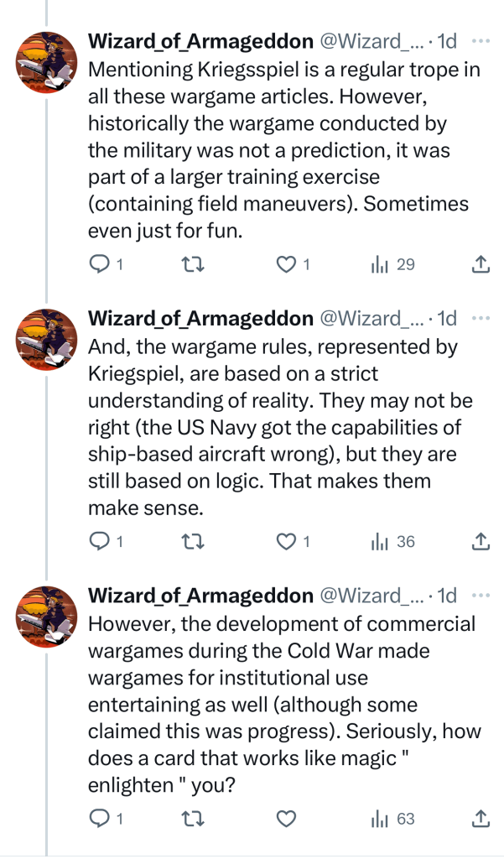
Task: Click the 1d timestamp on the third tweet
Action: [448, 595]
